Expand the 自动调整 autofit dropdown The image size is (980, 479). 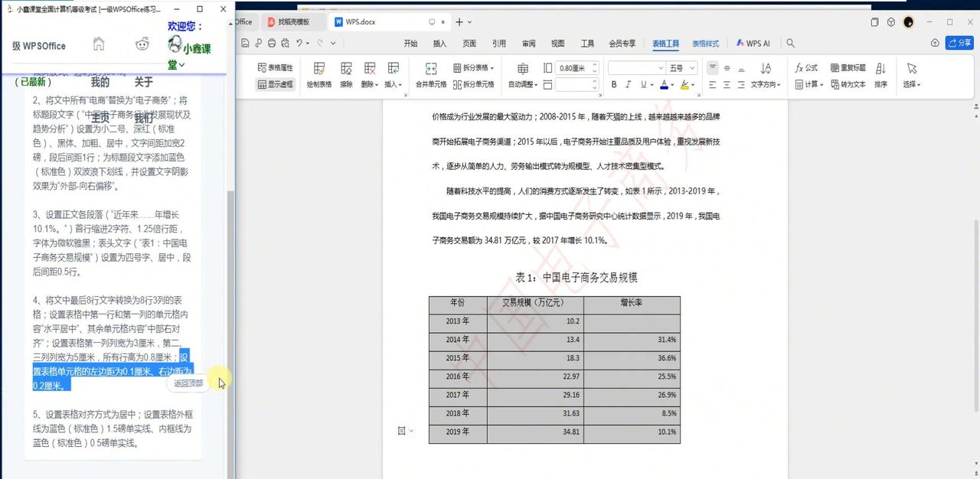(x=525, y=84)
